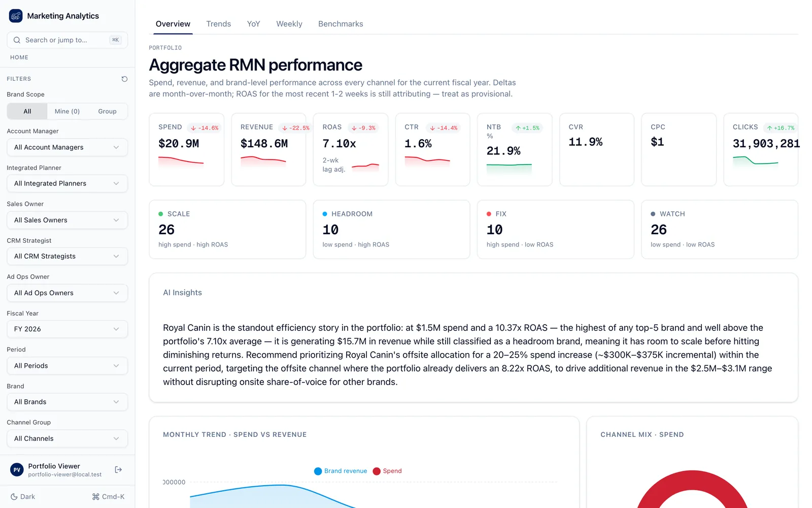Click the Revenue -22.5% delta badge
This screenshot has height=508, width=812.
point(295,128)
